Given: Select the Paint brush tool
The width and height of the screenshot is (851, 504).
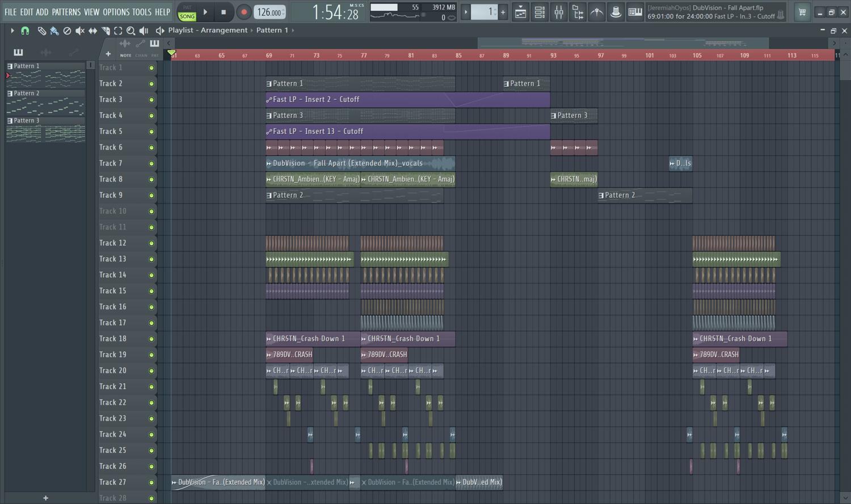Looking at the screenshot, I should (54, 31).
